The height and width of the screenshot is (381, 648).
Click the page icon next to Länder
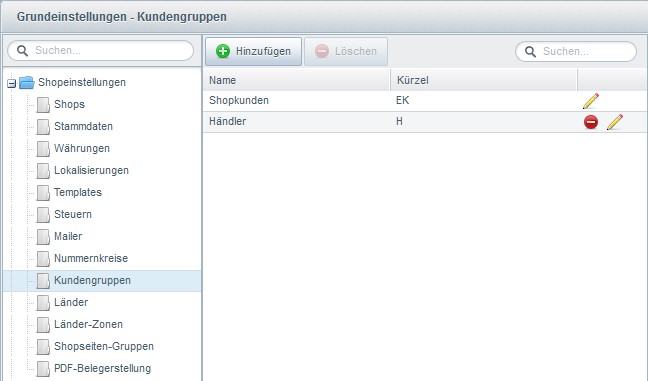tap(43, 302)
